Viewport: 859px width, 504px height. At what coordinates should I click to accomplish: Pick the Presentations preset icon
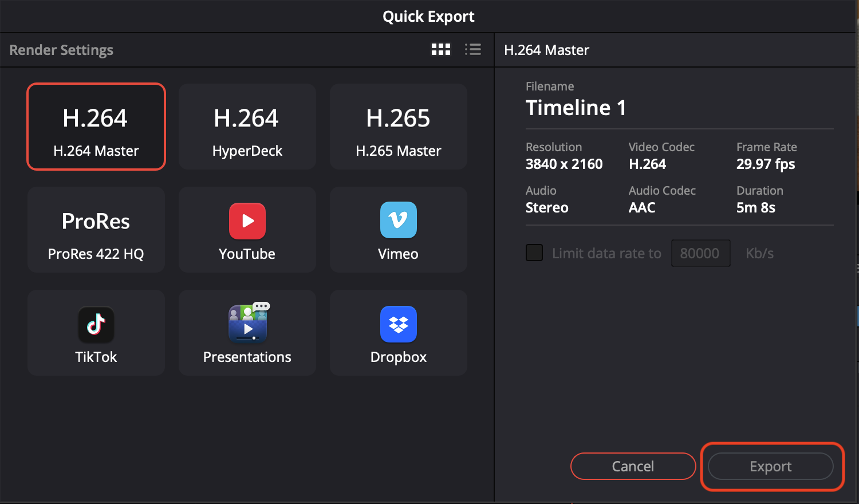click(x=247, y=322)
